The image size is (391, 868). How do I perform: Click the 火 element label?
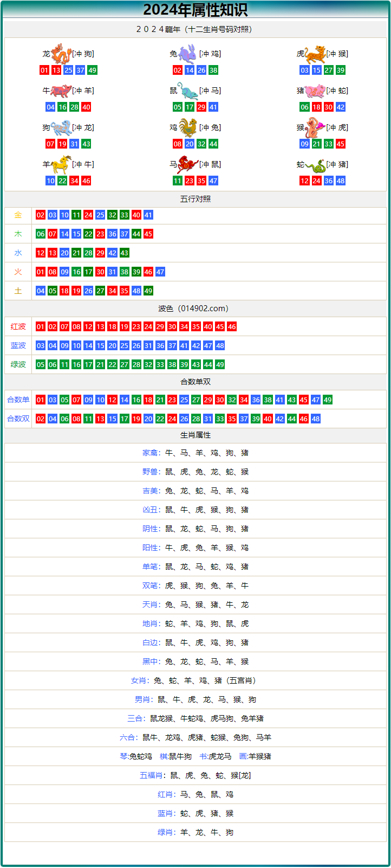18,272
